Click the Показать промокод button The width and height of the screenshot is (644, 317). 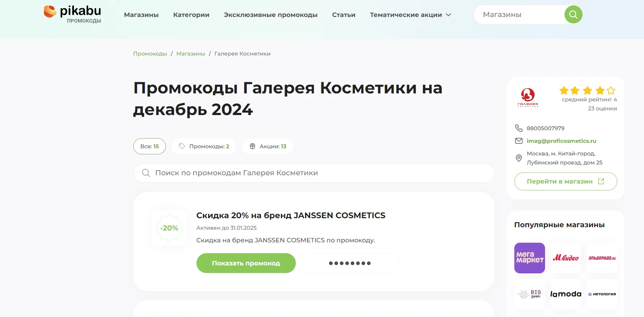click(x=246, y=263)
